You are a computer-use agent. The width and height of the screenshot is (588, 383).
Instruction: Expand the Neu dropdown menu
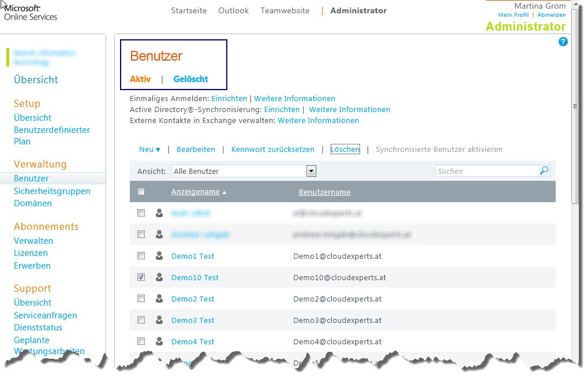pyautogui.click(x=149, y=150)
